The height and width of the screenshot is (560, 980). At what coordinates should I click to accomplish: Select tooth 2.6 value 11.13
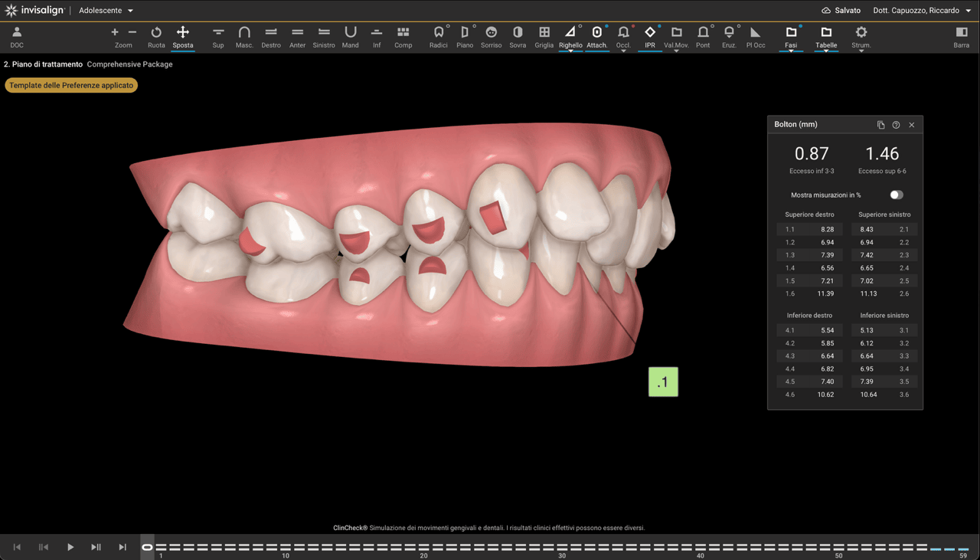(868, 293)
